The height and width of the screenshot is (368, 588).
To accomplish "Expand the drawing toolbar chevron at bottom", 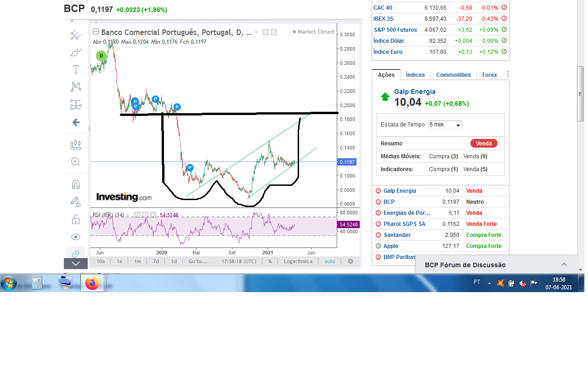I will coord(76,264).
